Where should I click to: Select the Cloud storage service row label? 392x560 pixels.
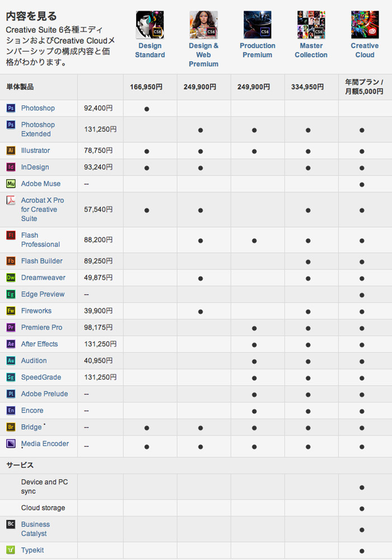tap(43, 508)
